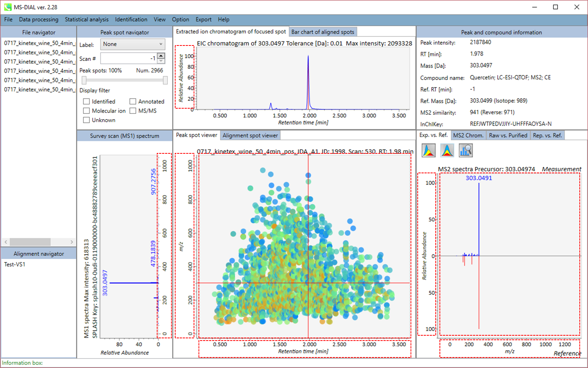This screenshot has height=368, width=588.
Task: Open the Identification menu
Action: click(131, 20)
